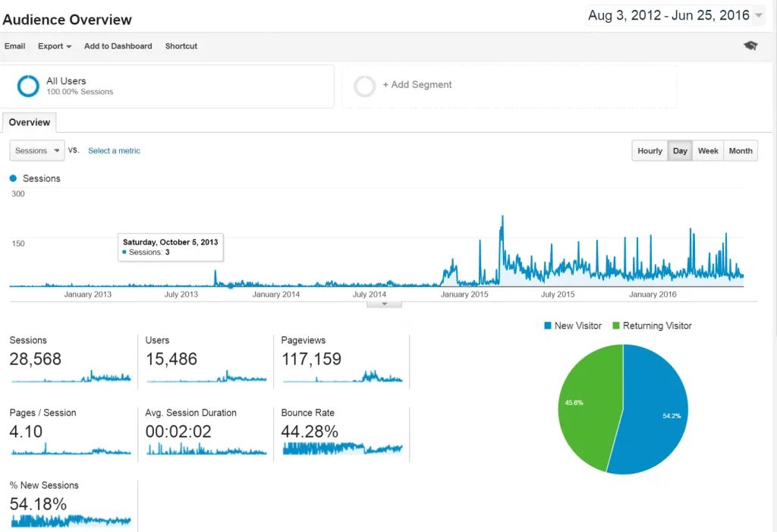Image resolution: width=777 pixels, height=532 pixels.
Task: Switch to the Overview tab
Action: 29,122
